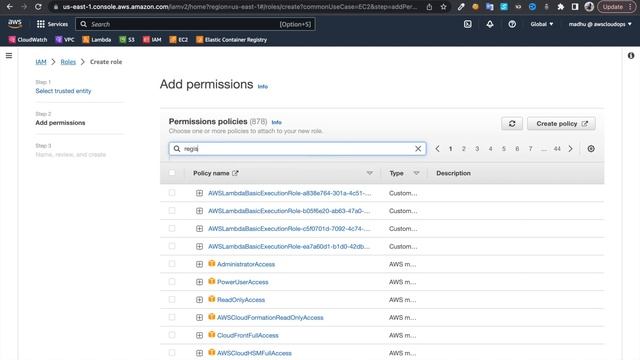Open IAM shortcut in favorites bar
Screen dimensions: 640x360
[152, 40]
